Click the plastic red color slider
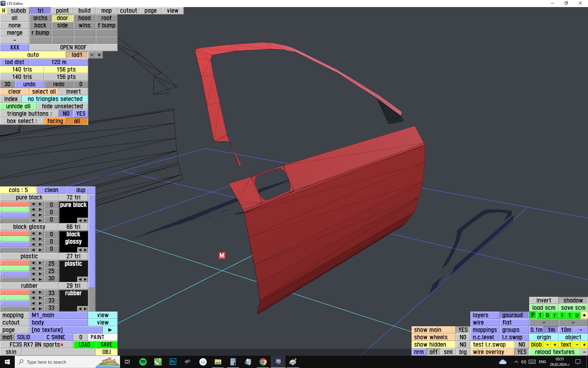Viewport: 588px width, 368px height. pos(15,263)
